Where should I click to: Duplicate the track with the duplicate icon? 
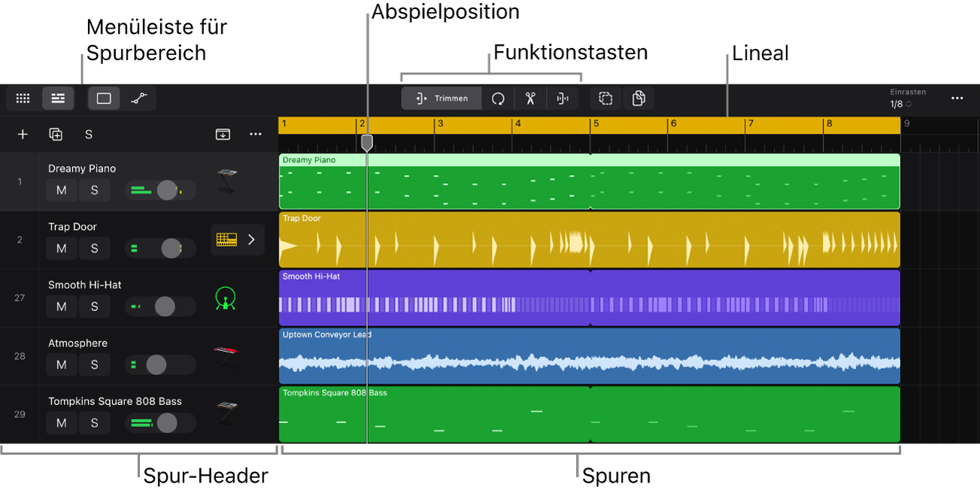(x=56, y=135)
